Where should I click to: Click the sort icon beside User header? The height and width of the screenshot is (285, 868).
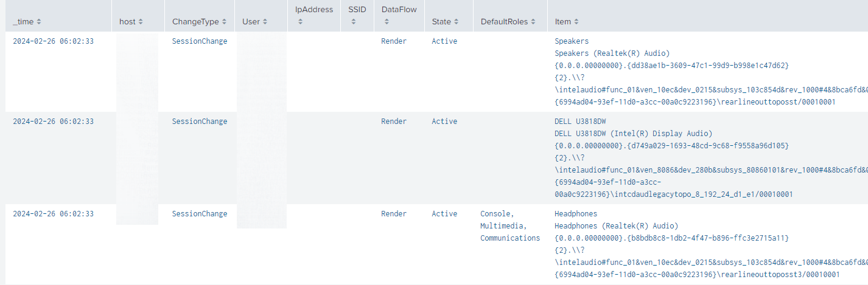266,22
